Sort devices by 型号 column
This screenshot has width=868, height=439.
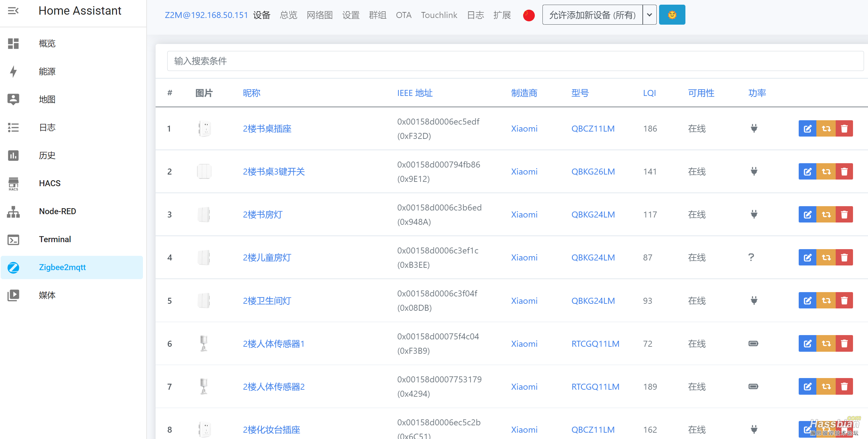point(580,93)
